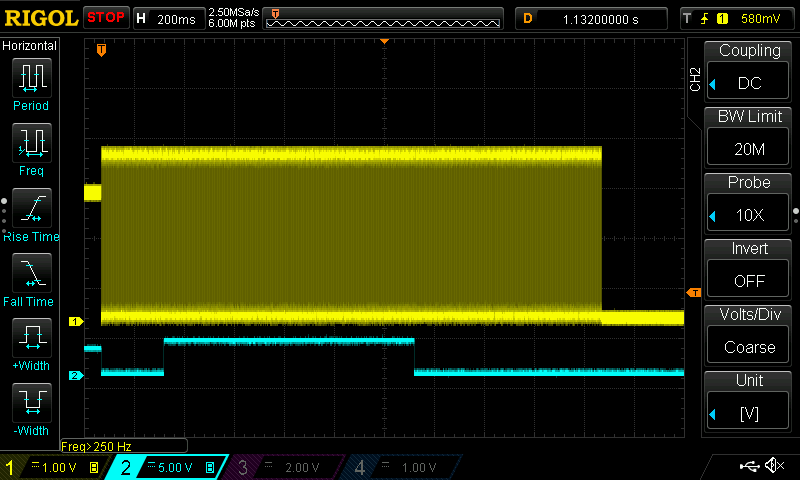This screenshot has height=480, width=800.
Task: Select the Period measurement icon
Action: 31,78
